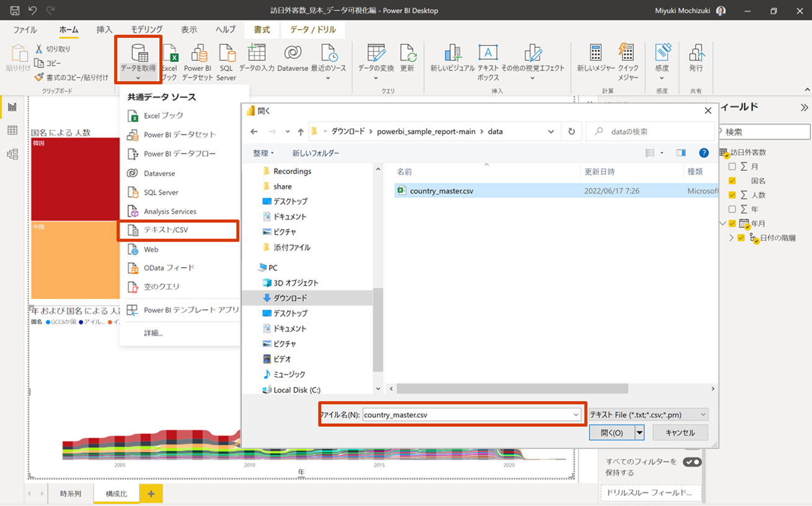The image size is (812, 506).
Task: Switch to the 表示 ribbon tab
Action: (x=189, y=30)
